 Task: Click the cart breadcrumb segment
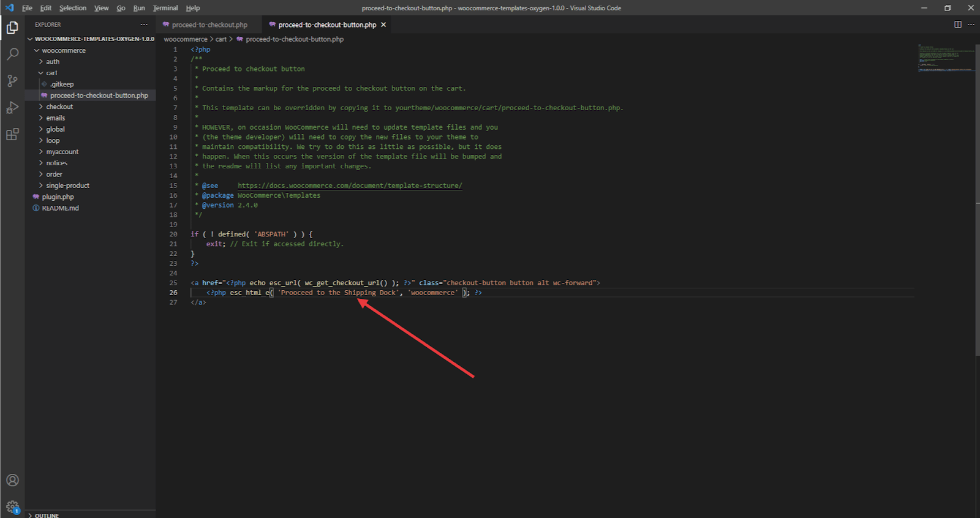tap(221, 39)
